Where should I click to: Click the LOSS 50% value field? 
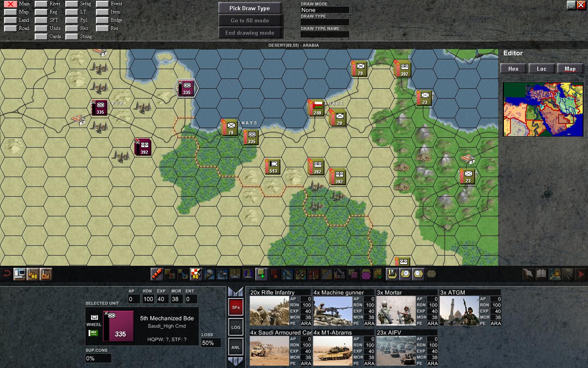(211, 343)
